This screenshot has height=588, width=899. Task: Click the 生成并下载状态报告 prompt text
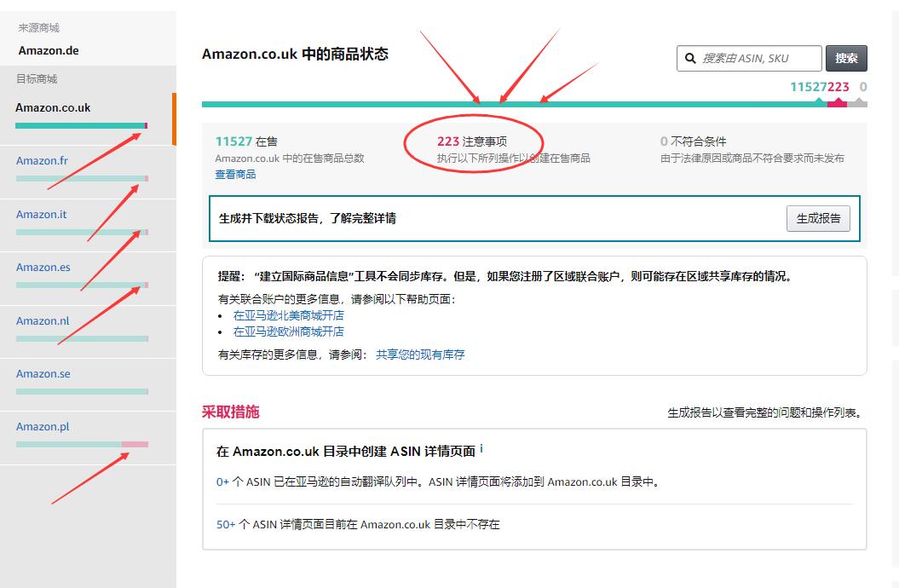pos(308,218)
